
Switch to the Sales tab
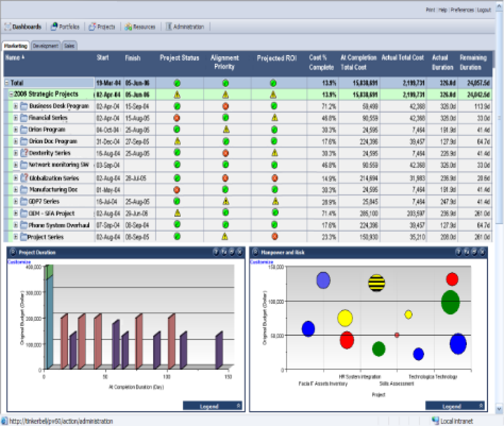point(69,46)
